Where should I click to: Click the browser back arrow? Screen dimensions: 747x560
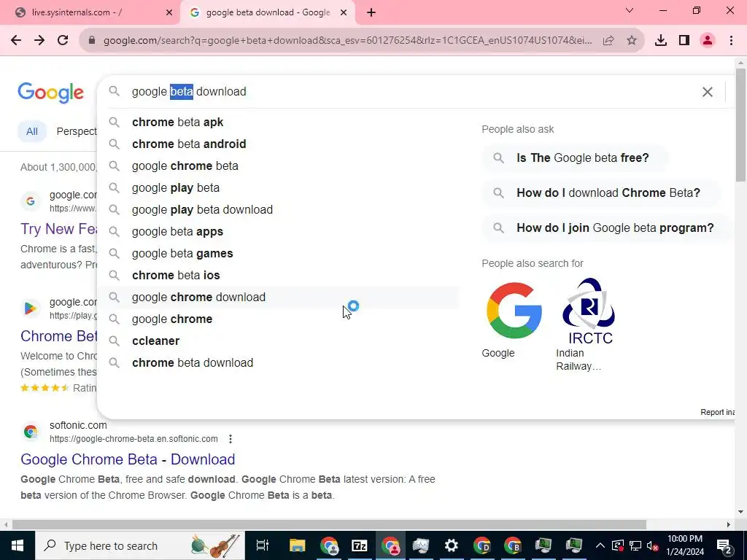point(16,41)
